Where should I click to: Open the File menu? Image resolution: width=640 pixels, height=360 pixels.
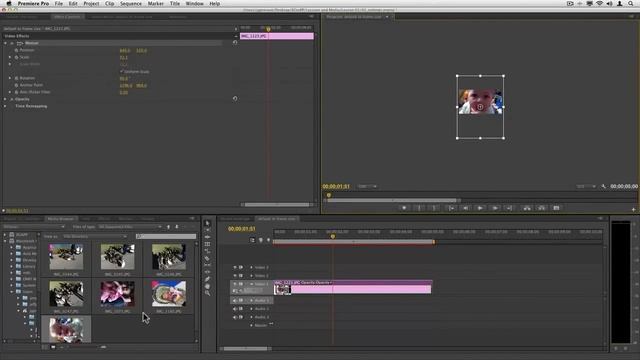click(59, 3)
